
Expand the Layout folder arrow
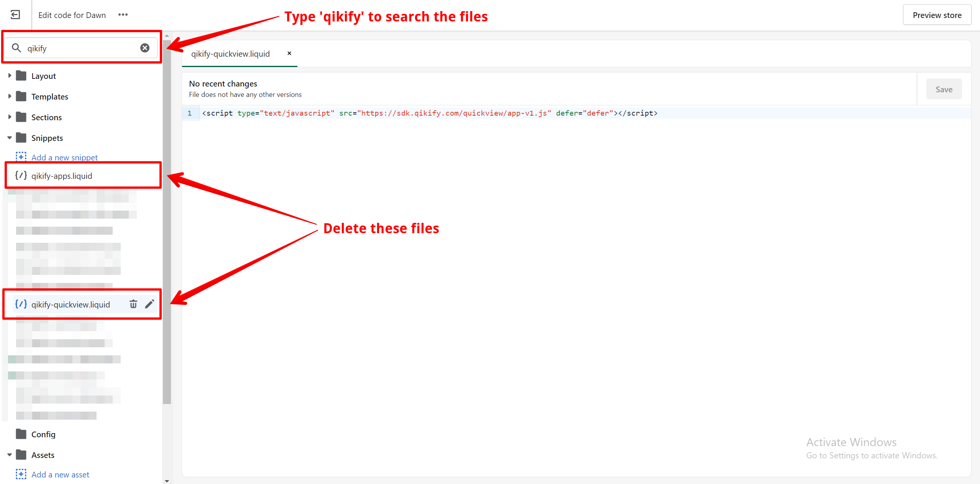coord(10,76)
